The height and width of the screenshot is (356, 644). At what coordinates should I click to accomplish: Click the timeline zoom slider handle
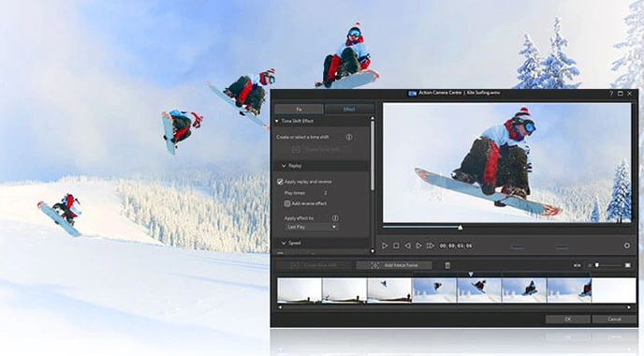pyautogui.click(x=597, y=265)
